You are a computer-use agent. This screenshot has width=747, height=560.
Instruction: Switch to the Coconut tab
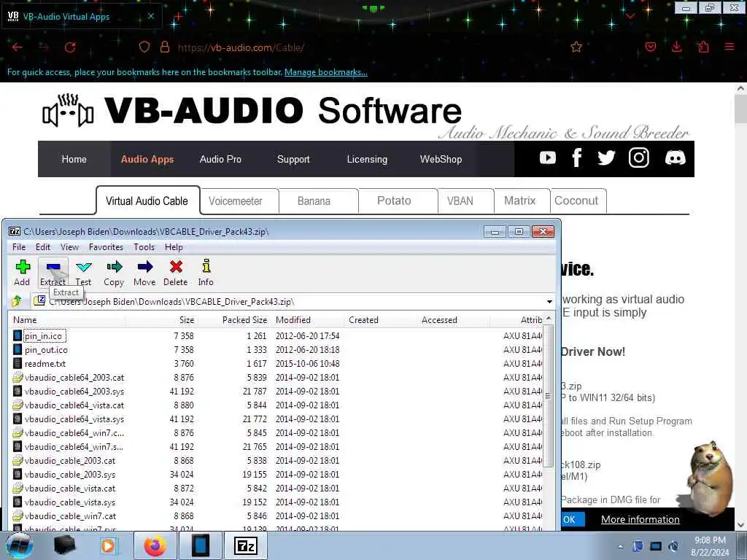pos(578,201)
